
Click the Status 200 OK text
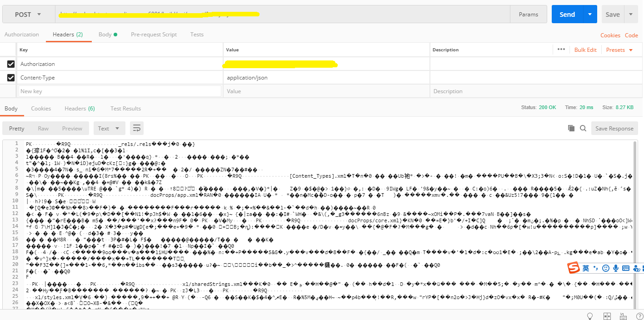[539, 108]
